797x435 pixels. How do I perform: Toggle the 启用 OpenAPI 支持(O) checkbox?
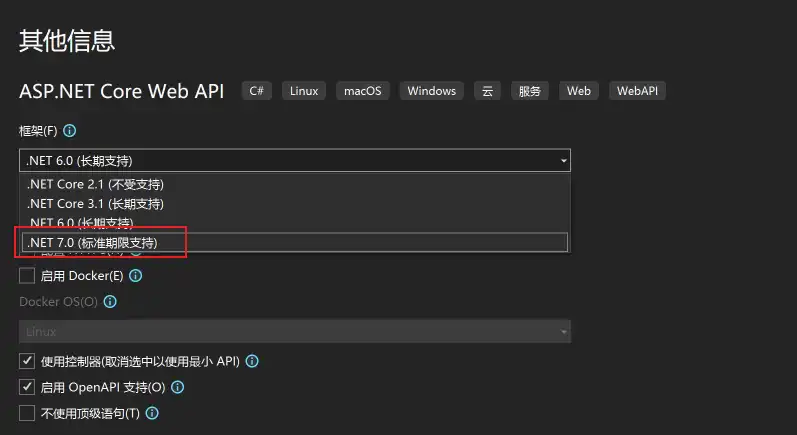27,387
